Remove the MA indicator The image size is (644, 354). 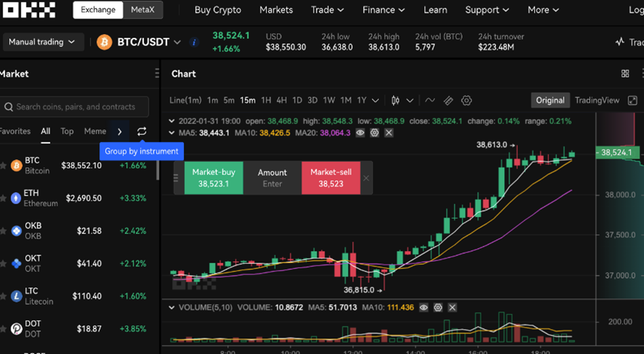[x=389, y=133]
